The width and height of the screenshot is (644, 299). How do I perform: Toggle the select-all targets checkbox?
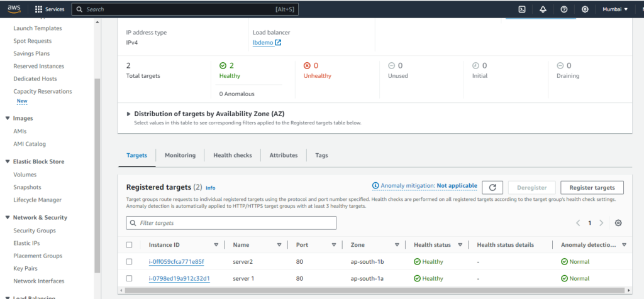tap(130, 245)
